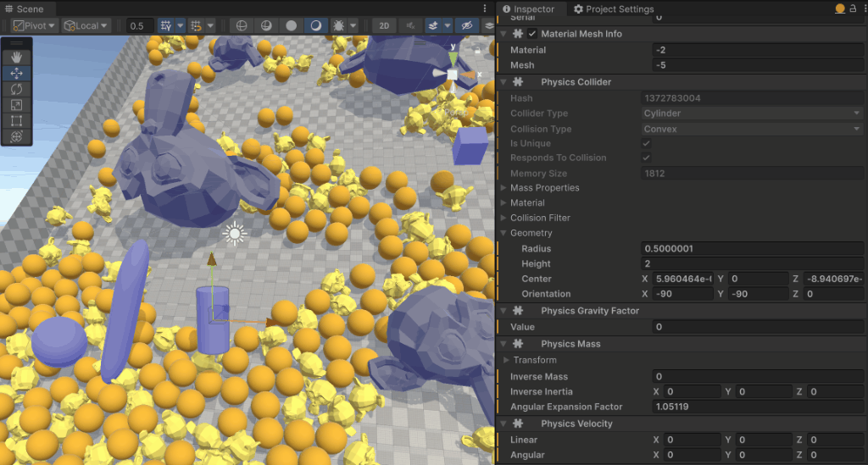
Task: Choose the shaded wireframe draw mode icon
Action: [266, 25]
